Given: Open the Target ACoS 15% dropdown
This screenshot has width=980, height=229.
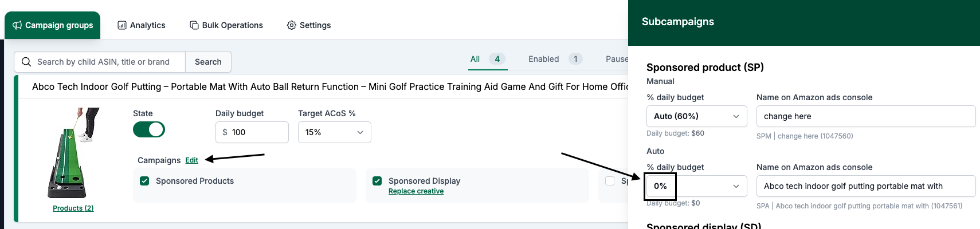Looking at the screenshot, I should click(334, 132).
